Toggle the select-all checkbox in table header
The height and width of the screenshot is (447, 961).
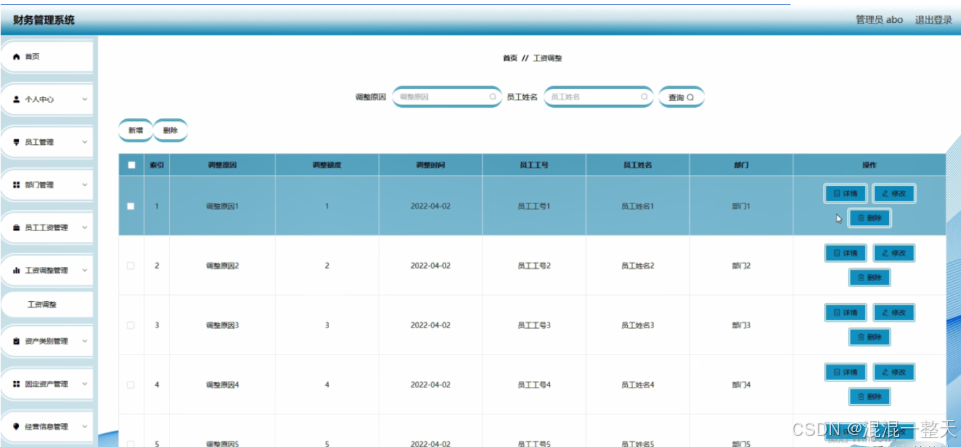coord(131,164)
